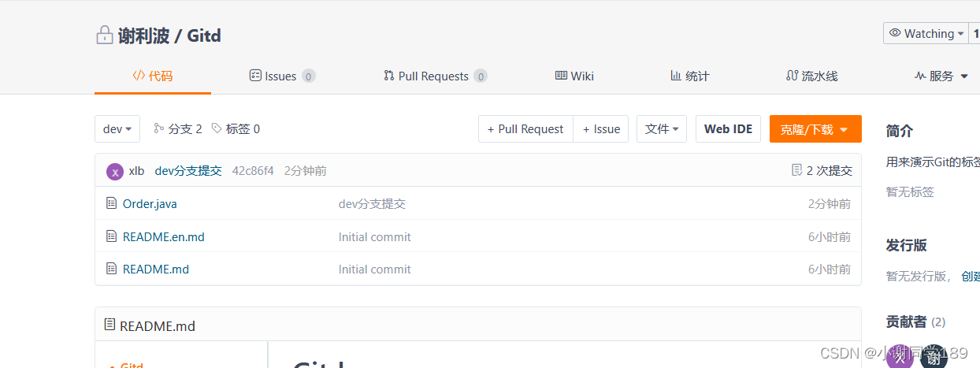Click the 2分钟前 timestamp on Order.java row
This screenshot has width=980, height=368.
click(x=830, y=204)
